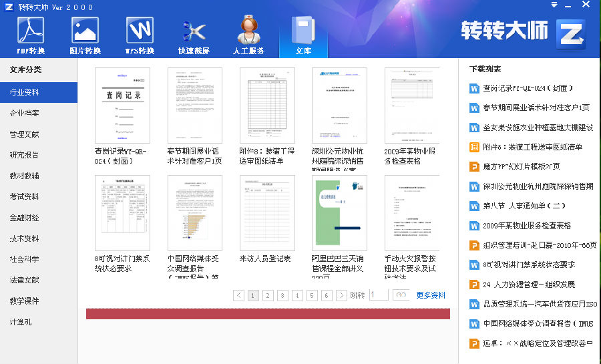Screen dimensions: 601x364
Task: Open 中国网络媒体受众调查报告 thumbnail
Action: point(195,213)
